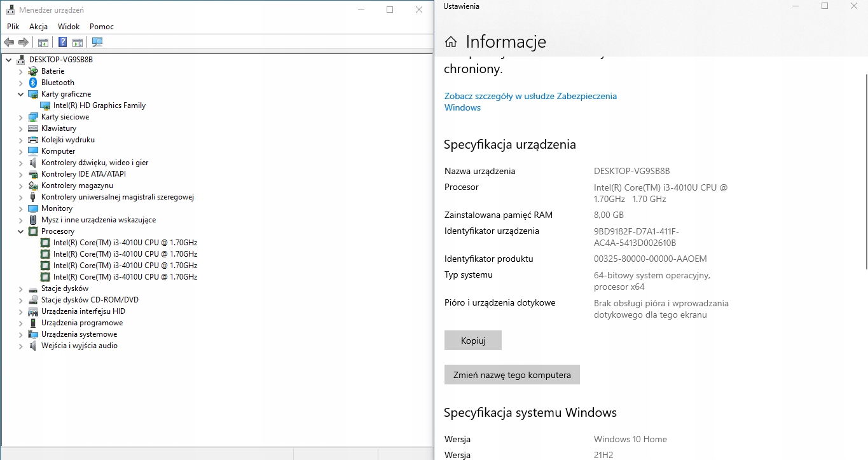Select the Kontrolery IDE ATA/ATAPI label
Image resolution: width=868 pixels, height=460 pixels.
83,174
